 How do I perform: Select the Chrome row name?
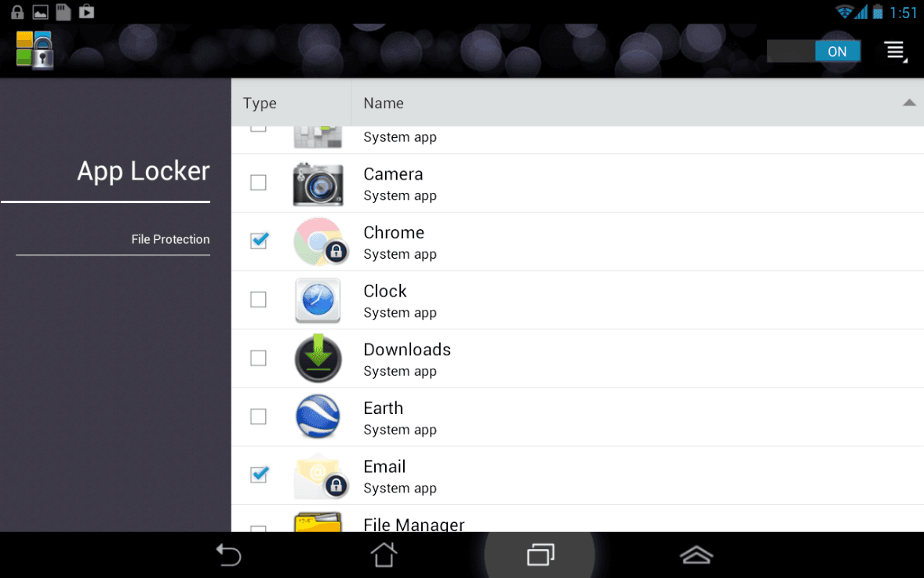tap(394, 232)
